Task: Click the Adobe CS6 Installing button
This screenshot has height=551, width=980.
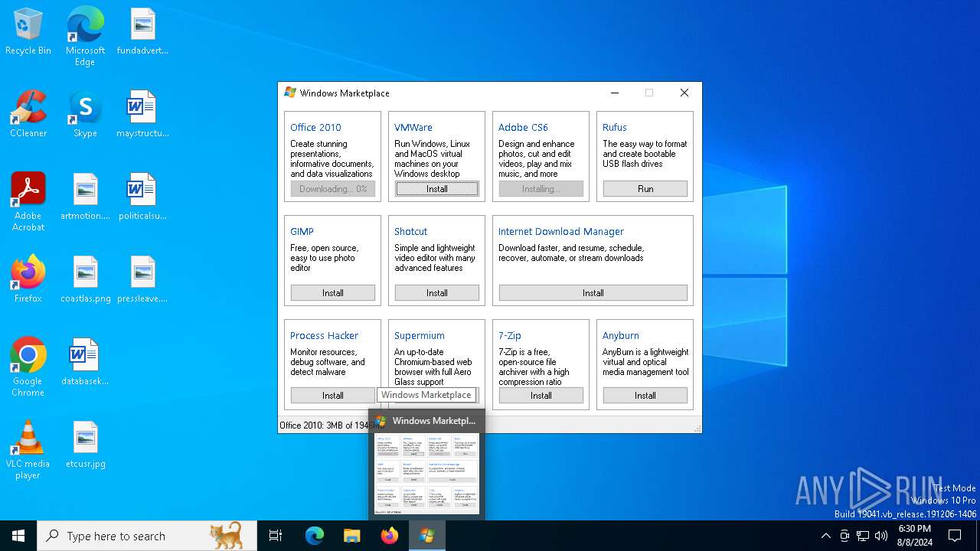Action: pyautogui.click(x=541, y=189)
